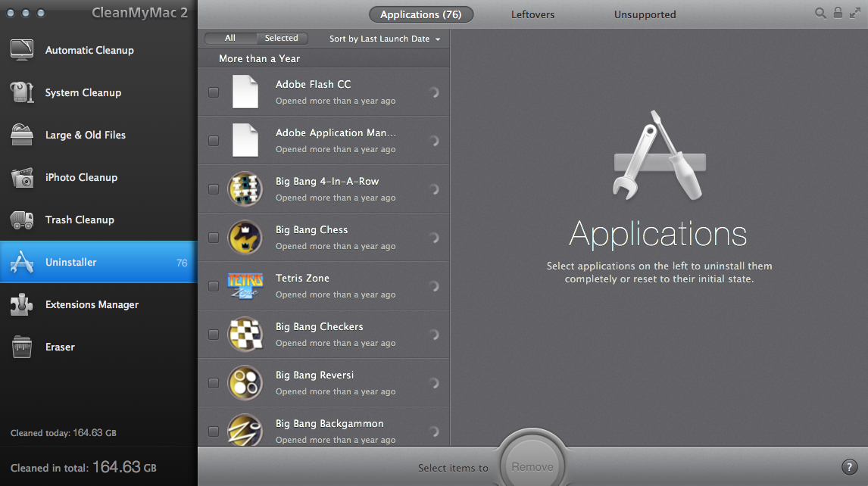Click reset arrow for Big Bang Chess
The width and height of the screenshot is (868, 486).
pyautogui.click(x=434, y=238)
